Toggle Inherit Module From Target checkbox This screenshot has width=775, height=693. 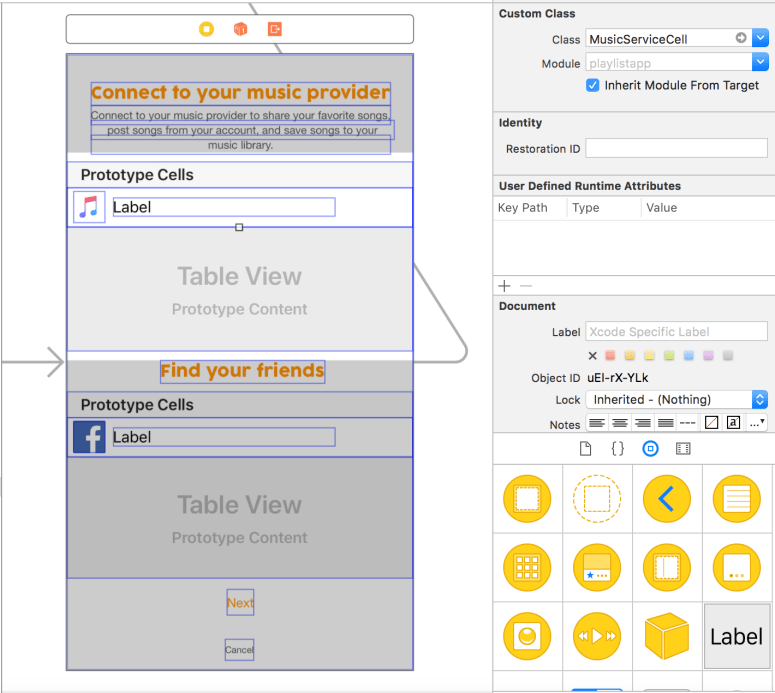pyautogui.click(x=593, y=86)
